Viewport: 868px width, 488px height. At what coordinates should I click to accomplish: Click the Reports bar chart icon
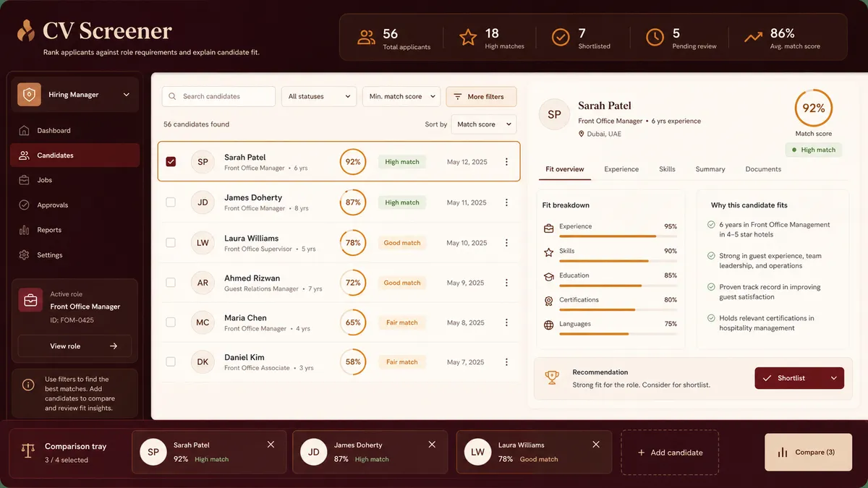pos(24,230)
